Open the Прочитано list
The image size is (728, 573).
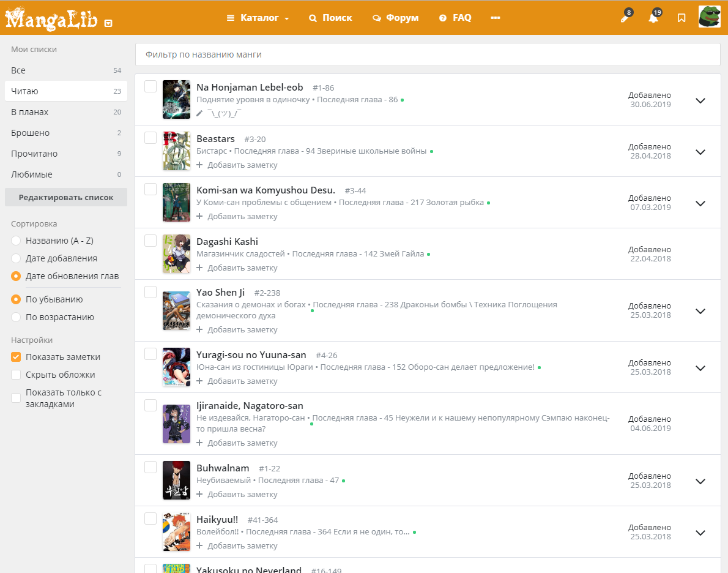pos(66,154)
